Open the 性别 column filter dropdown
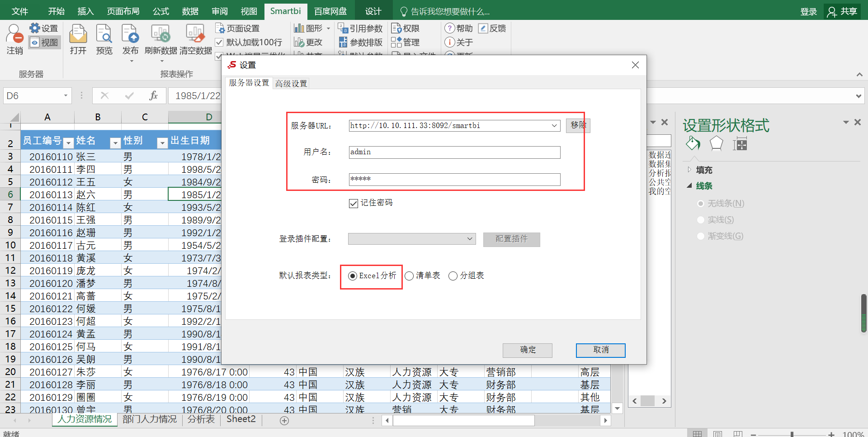Image resolution: width=868 pixels, height=437 pixels. tap(162, 143)
